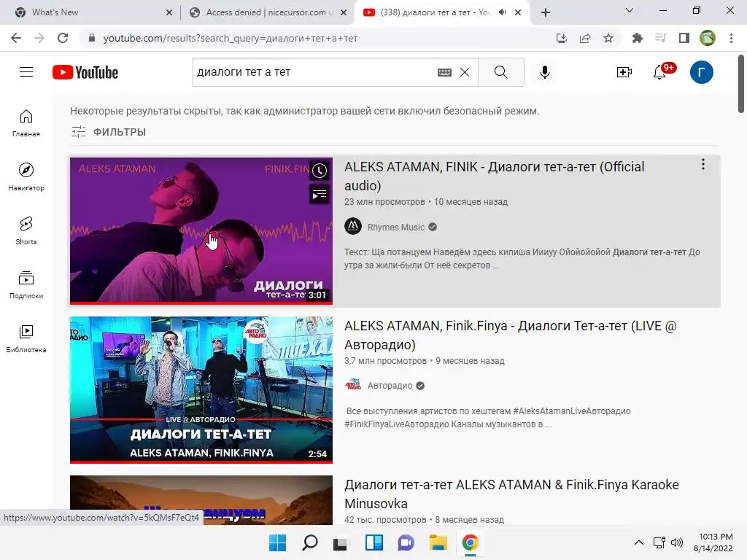Open Chrome media controls icon

coord(660,38)
